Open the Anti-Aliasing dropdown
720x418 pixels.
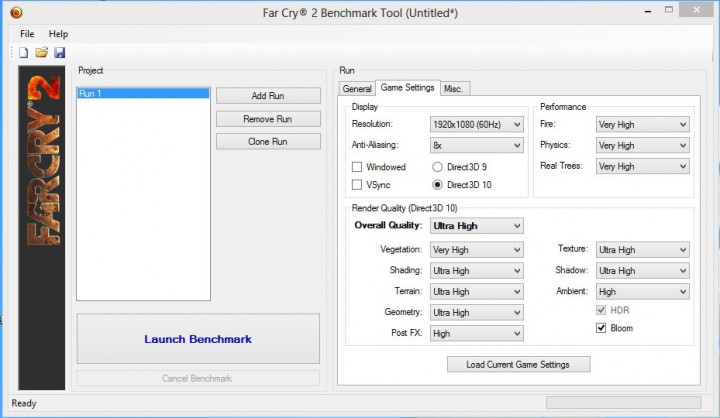[x=477, y=146]
